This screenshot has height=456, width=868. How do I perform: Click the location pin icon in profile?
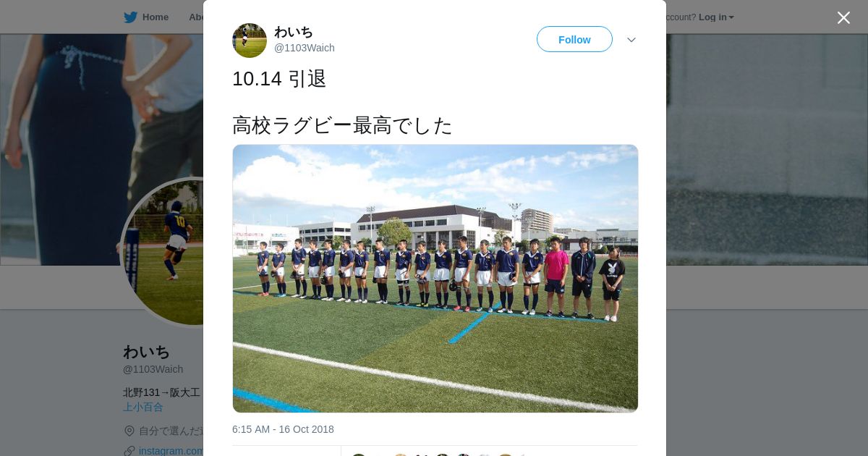coord(129,431)
